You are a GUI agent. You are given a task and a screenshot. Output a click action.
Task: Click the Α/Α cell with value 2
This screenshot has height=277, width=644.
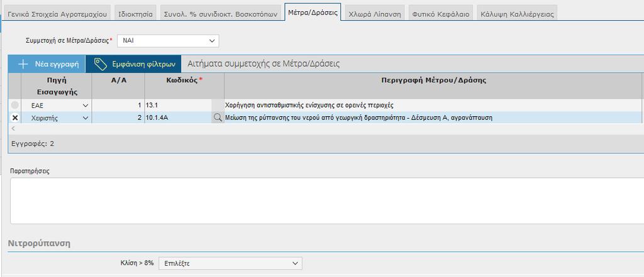coord(118,118)
